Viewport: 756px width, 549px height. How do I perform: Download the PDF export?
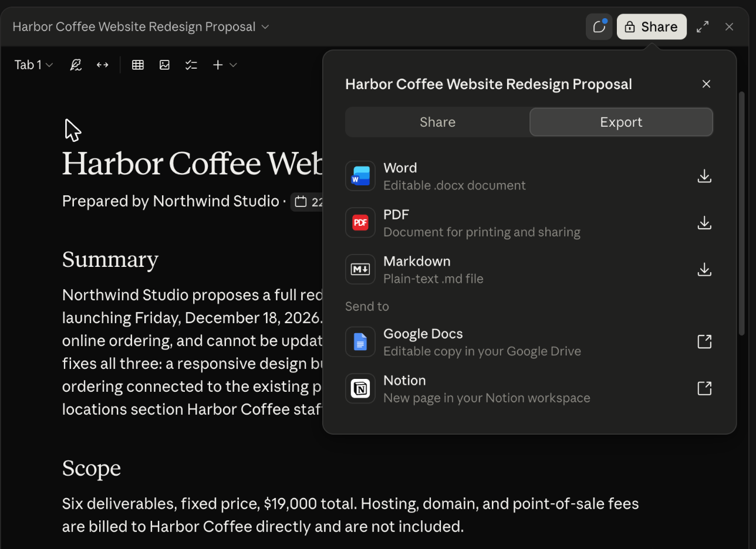click(x=704, y=223)
